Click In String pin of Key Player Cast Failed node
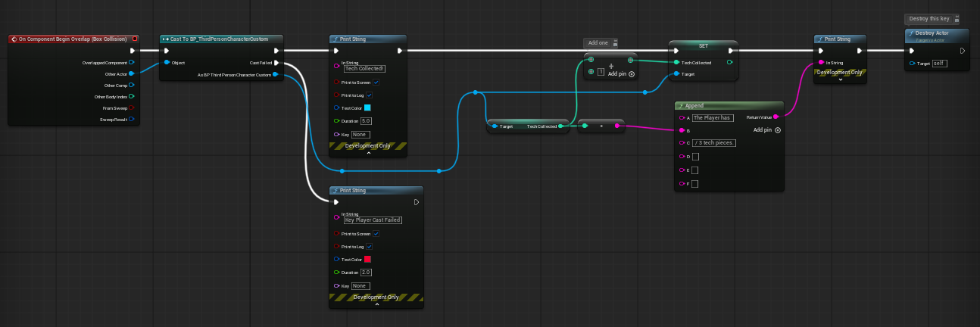Image resolution: width=980 pixels, height=327 pixels. coord(337,217)
